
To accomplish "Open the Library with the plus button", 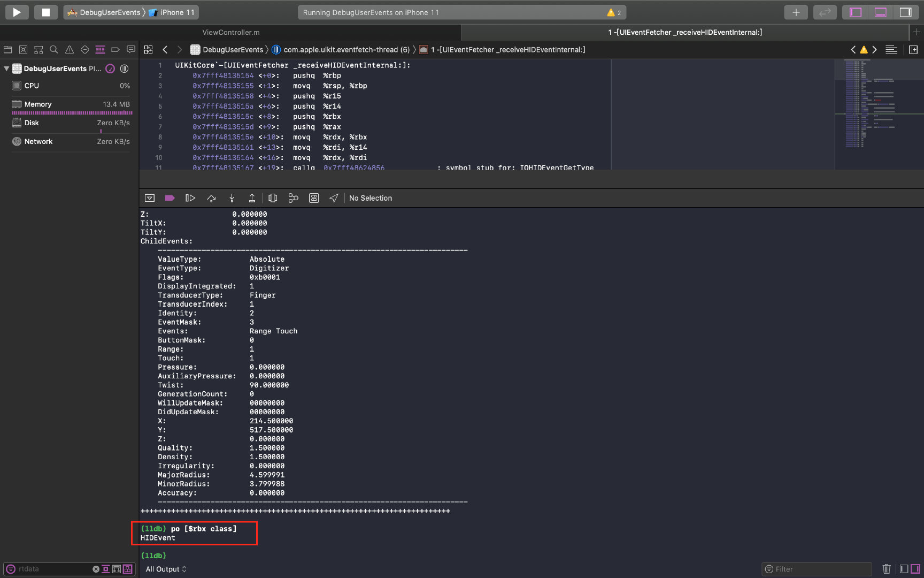I will [x=796, y=12].
